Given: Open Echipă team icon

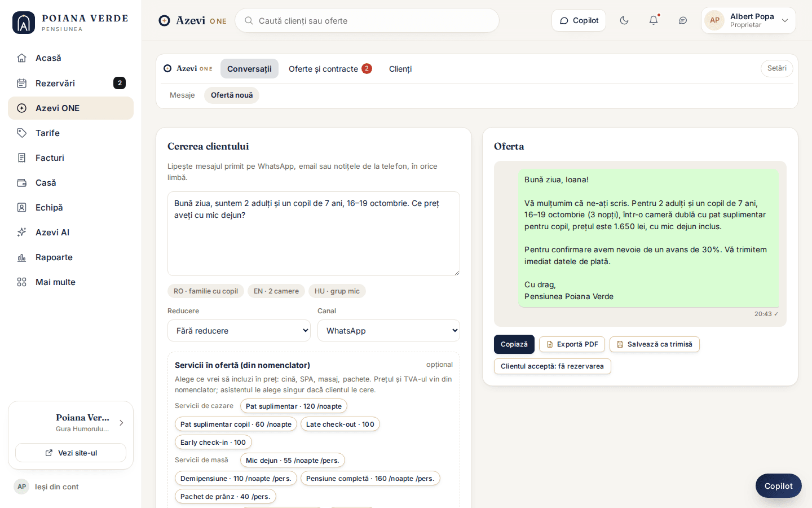Looking at the screenshot, I should 22,207.
